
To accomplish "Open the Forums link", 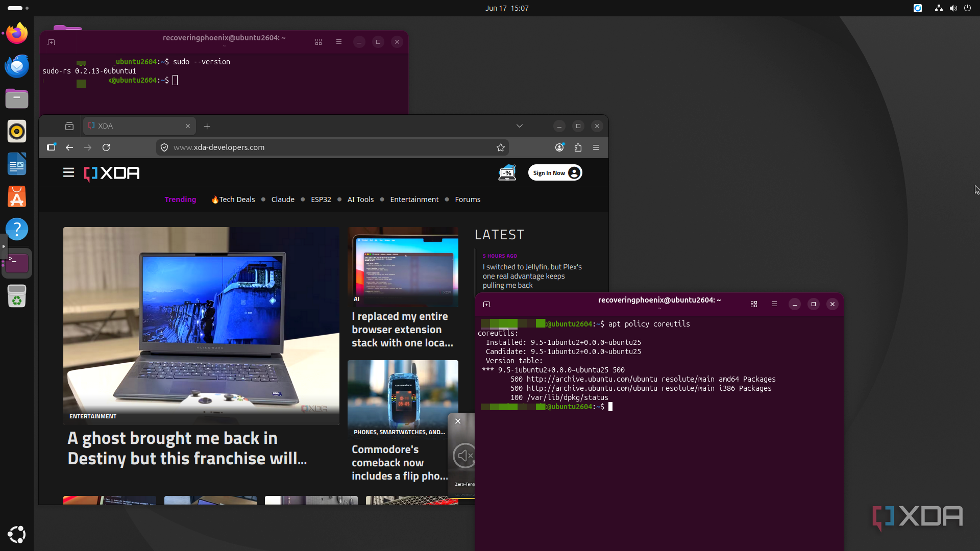I will pos(468,199).
